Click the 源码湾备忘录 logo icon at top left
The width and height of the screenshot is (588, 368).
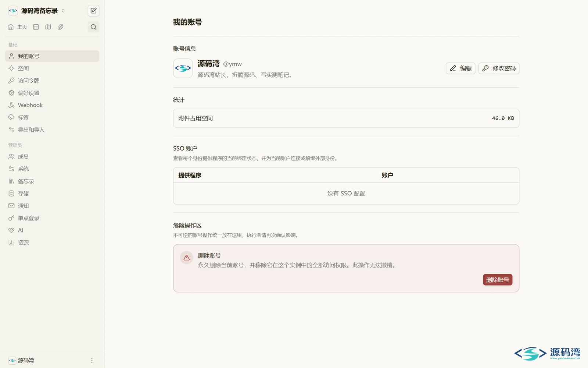[x=13, y=11]
